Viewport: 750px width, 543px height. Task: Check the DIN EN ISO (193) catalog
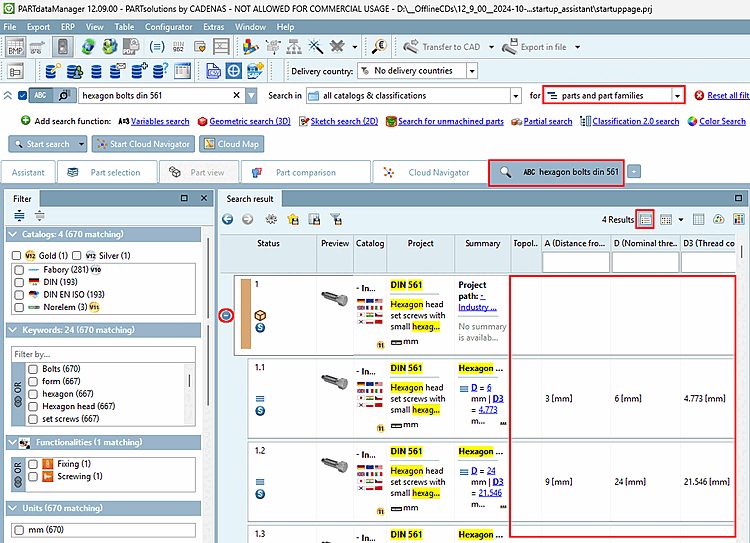19,295
